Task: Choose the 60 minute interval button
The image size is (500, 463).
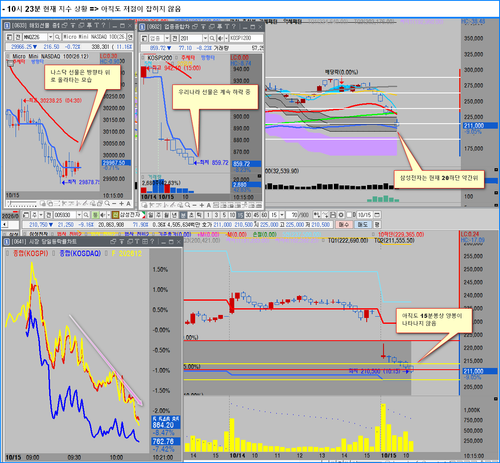Action: (x=264, y=215)
